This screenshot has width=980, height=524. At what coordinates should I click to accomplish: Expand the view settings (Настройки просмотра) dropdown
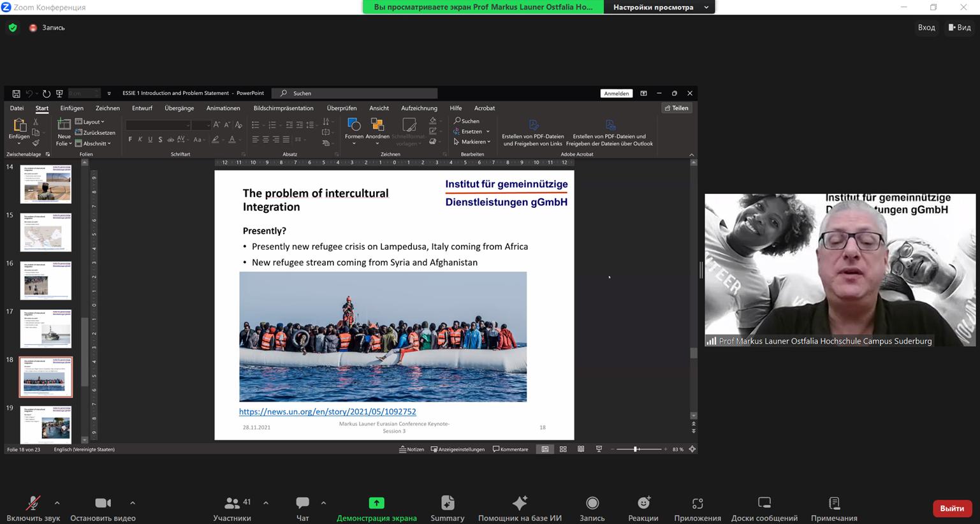coord(659,7)
